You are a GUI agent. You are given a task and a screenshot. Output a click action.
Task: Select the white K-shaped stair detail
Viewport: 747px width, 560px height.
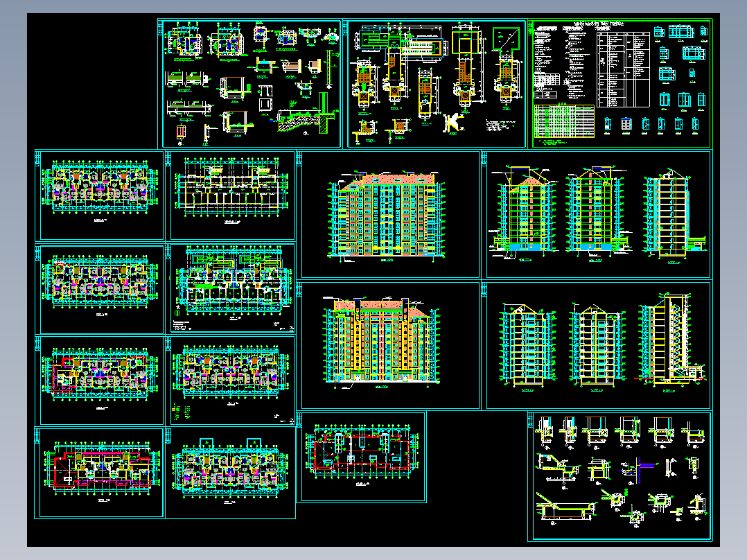[453, 123]
